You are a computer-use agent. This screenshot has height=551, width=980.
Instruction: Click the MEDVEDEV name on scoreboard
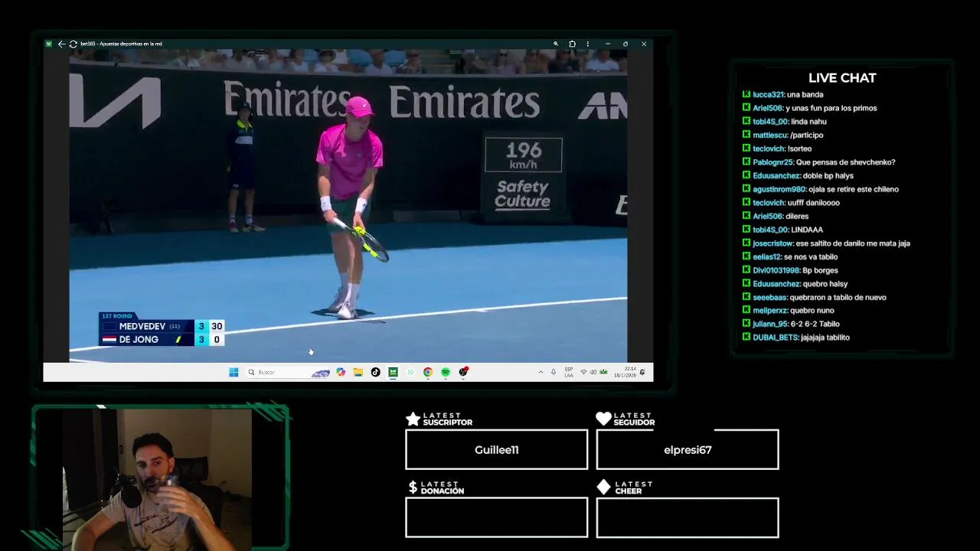pos(142,327)
